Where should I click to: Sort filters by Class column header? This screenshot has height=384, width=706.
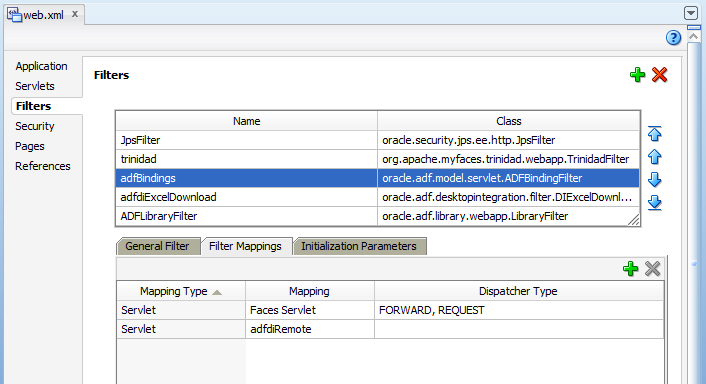coord(508,121)
